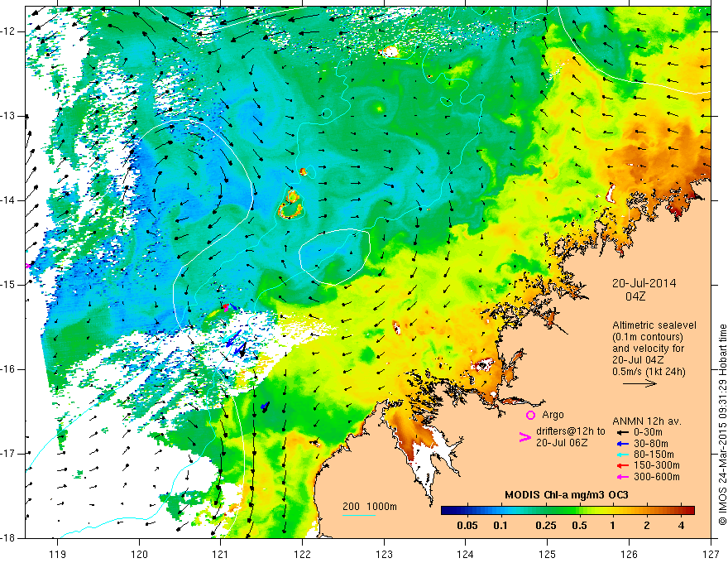Click the latitude axis label -12
The image size is (728, 563).
tap(9, 31)
